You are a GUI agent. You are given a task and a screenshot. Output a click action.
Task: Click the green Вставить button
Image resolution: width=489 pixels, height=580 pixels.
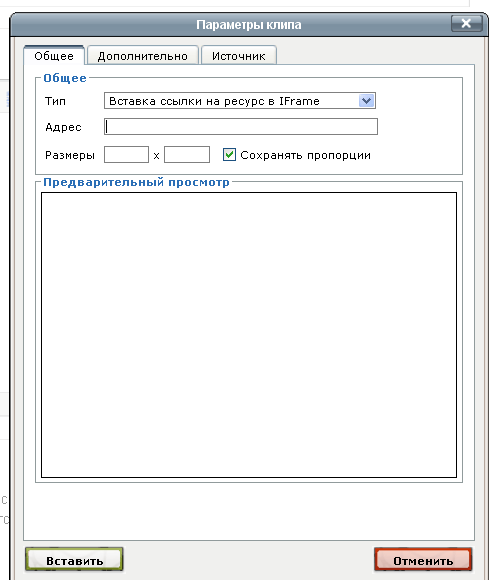74,560
